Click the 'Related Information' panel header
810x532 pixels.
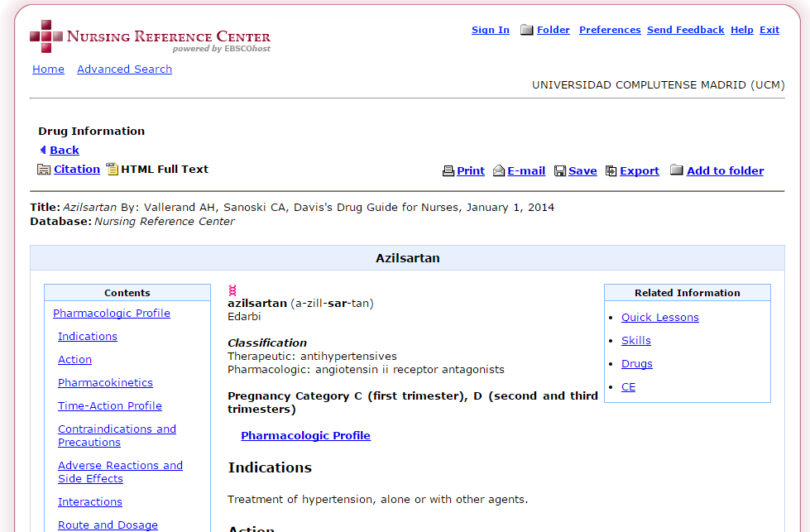[687, 293]
